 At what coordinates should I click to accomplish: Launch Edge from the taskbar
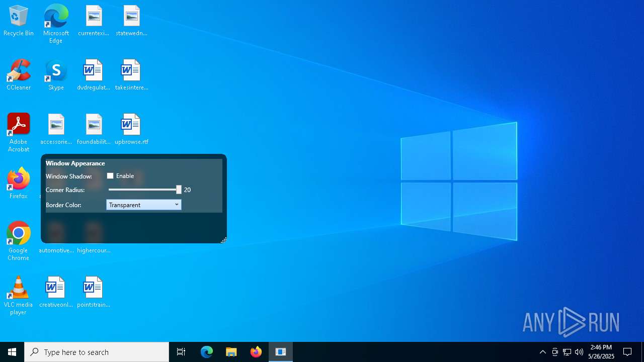tap(207, 352)
